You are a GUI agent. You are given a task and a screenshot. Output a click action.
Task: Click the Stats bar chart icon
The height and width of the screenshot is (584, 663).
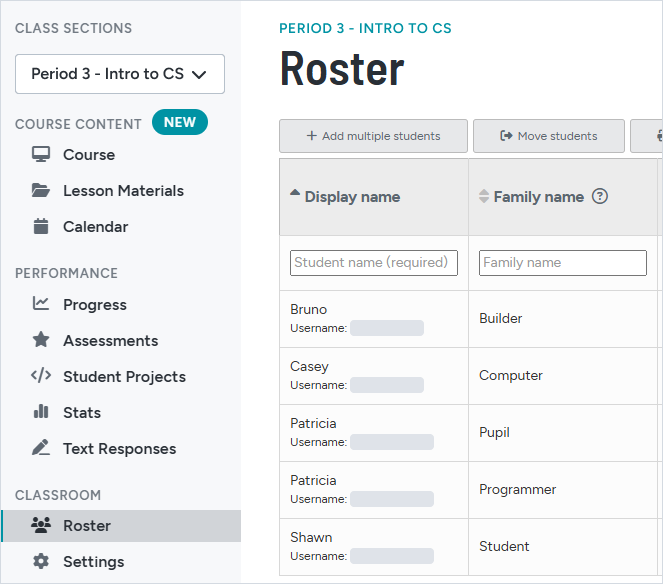pyautogui.click(x=41, y=411)
